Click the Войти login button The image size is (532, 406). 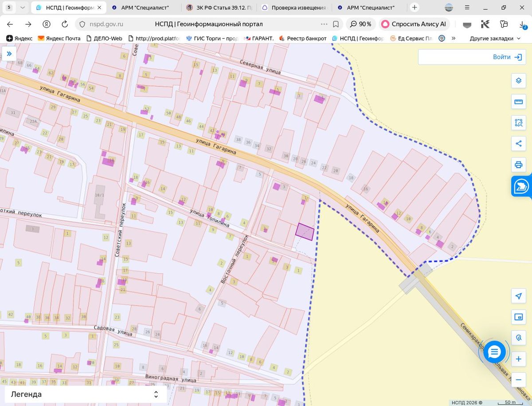click(508, 57)
